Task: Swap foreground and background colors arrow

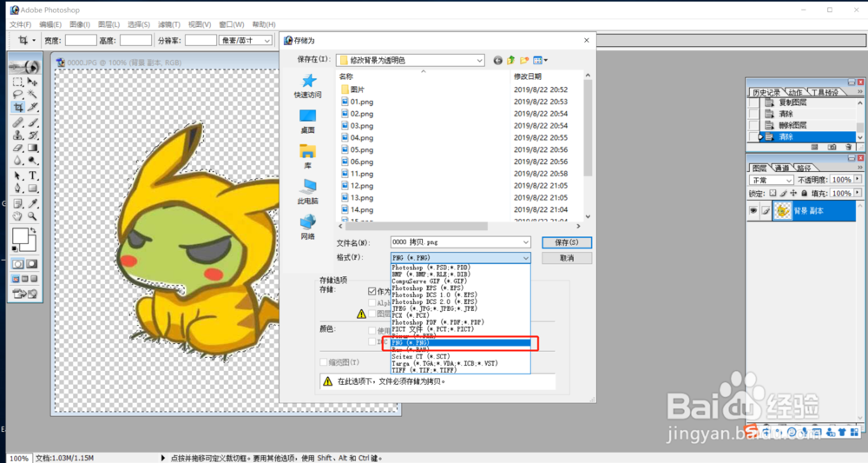Action: click(x=33, y=229)
